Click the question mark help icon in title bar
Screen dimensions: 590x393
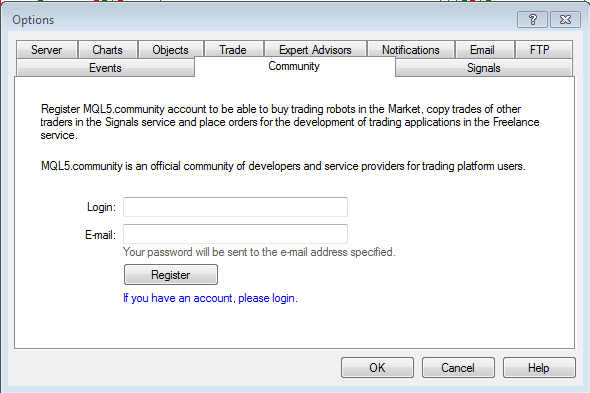(532, 20)
